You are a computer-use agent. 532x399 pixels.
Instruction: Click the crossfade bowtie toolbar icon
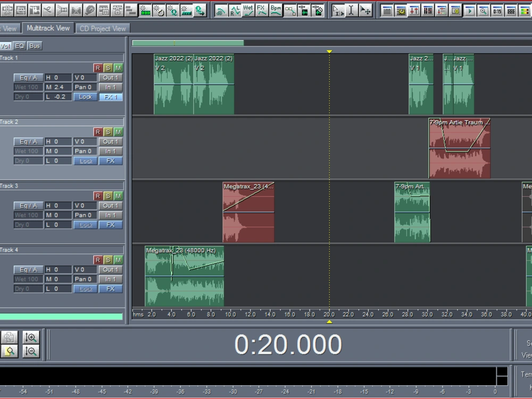pos(76,10)
